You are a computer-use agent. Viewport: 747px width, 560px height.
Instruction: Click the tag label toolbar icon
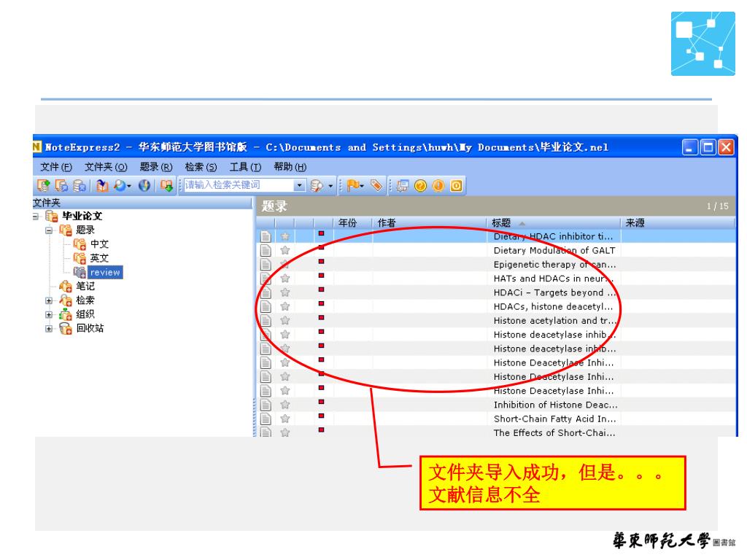[376, 185]
